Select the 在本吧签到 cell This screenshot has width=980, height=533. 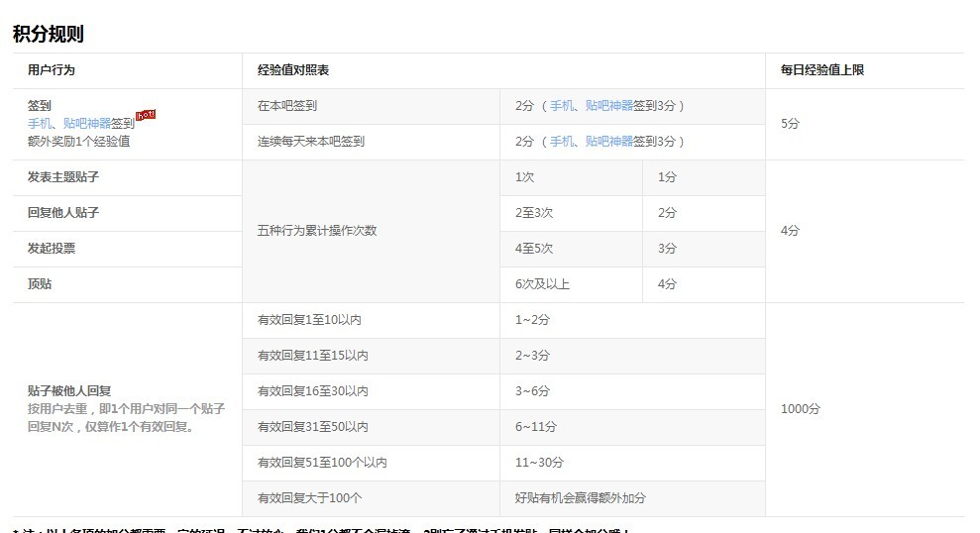pyautogui.click(x=371, y=106)
